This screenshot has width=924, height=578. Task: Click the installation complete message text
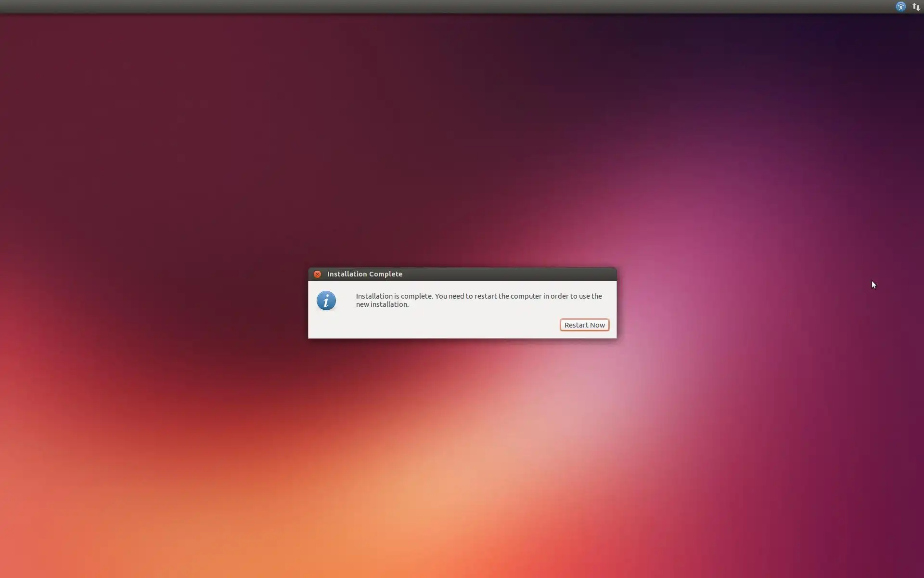coord(478,296)
